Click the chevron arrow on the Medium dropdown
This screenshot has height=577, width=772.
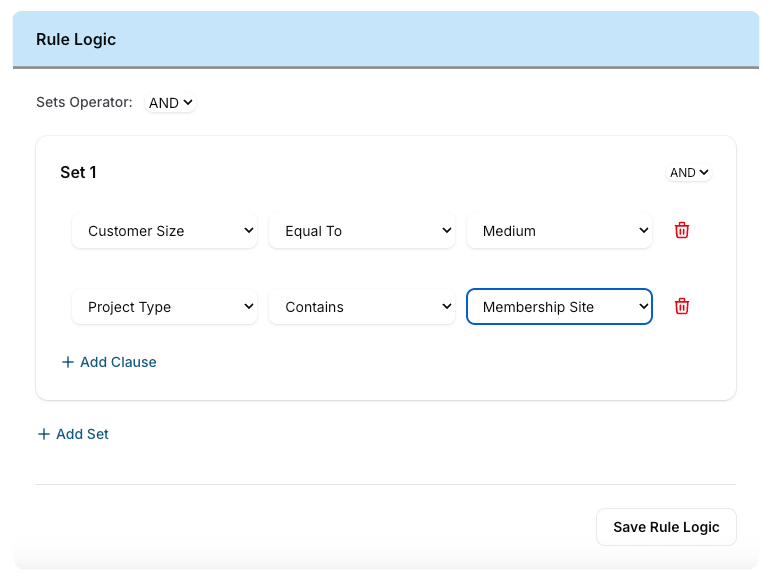coord(643,230)
